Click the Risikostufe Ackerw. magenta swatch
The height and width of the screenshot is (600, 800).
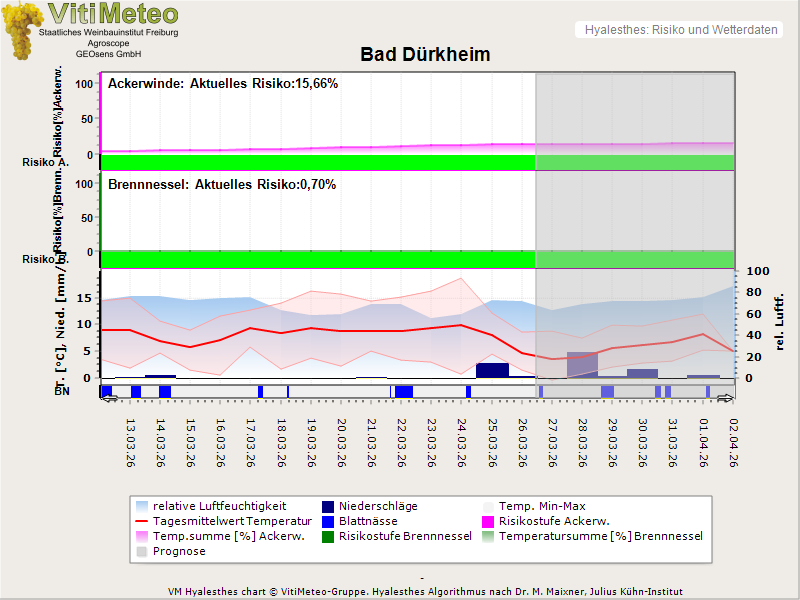coord(490,522)
